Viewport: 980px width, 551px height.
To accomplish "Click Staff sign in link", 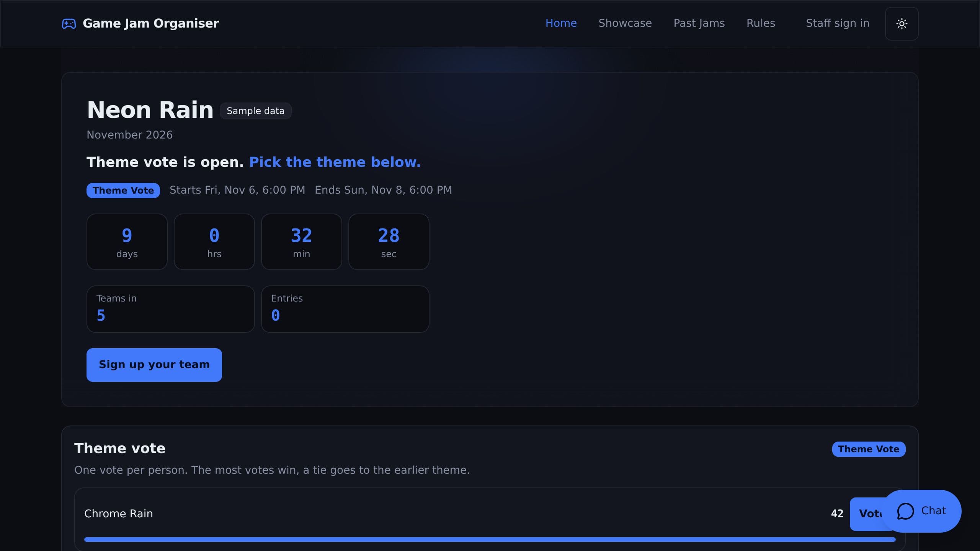I will pos(838,23).
